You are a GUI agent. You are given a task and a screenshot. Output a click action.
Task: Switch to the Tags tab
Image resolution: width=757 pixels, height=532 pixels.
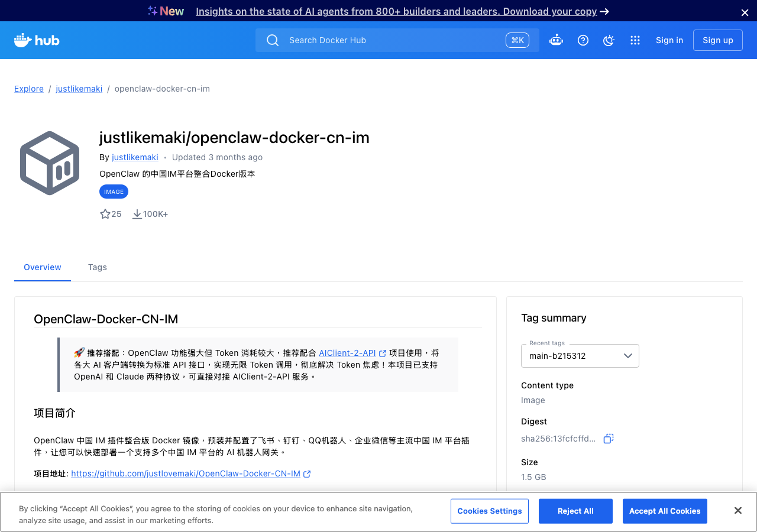click(98, 267)
